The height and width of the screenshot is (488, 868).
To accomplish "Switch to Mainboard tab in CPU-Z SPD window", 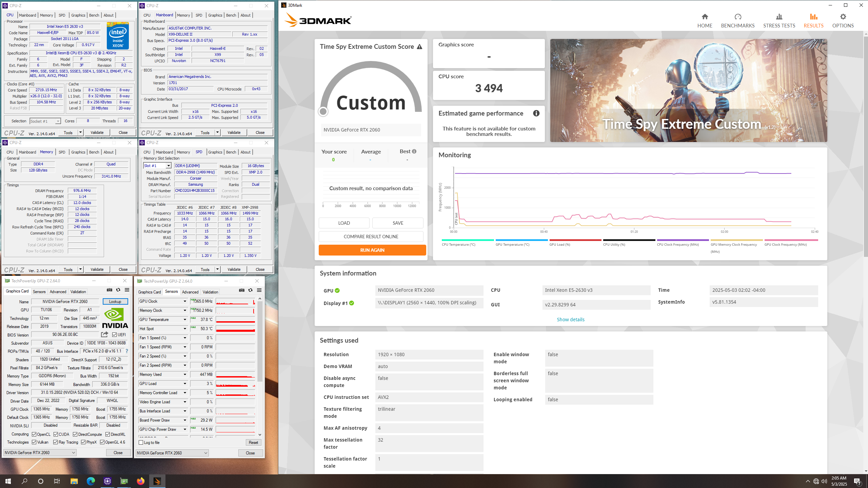I will tap(164, 152).
